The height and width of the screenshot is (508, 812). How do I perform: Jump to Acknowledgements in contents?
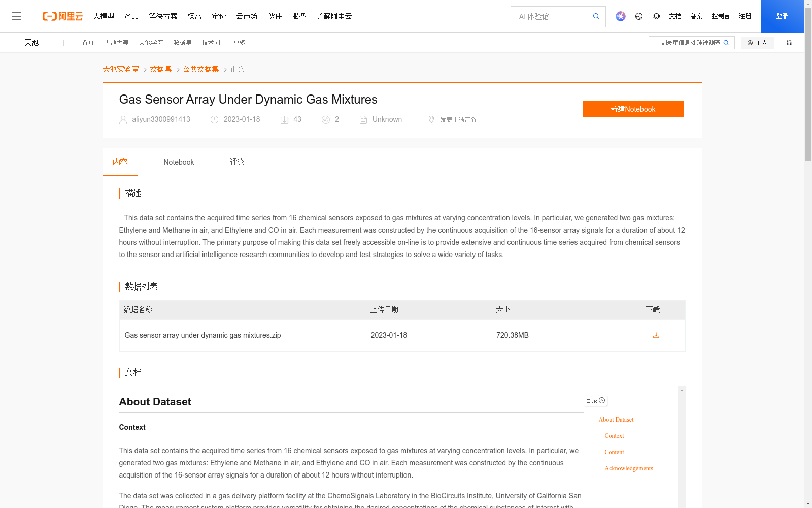629,468
